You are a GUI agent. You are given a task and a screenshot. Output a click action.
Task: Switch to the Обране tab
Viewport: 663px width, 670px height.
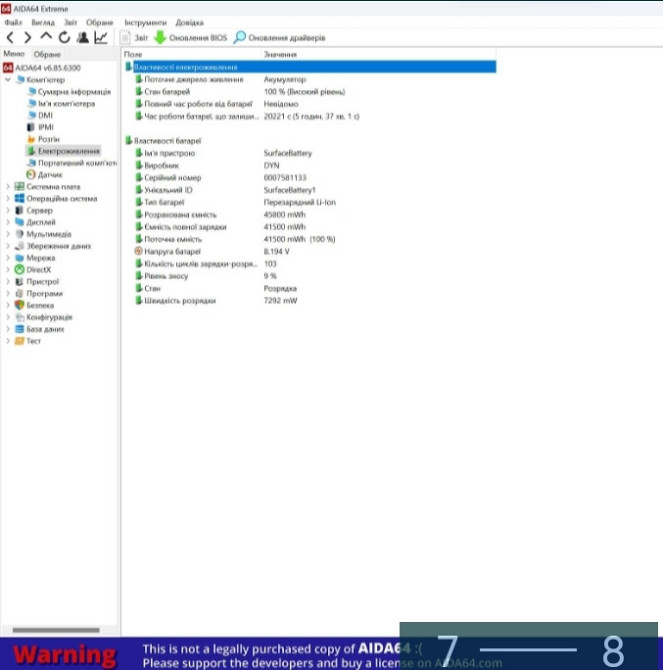pos(47,53)
